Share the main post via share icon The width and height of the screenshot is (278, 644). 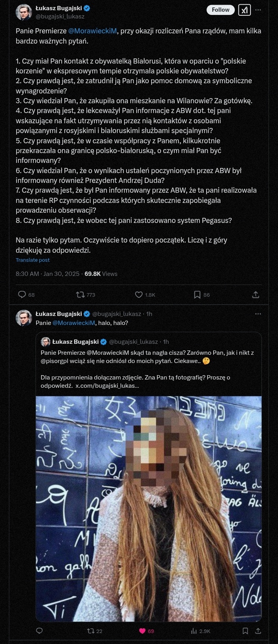coord(256,294)
